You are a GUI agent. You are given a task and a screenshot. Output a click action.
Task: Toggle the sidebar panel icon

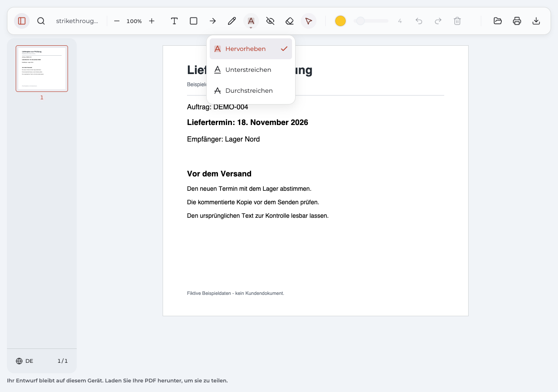[x=22, y=21]
